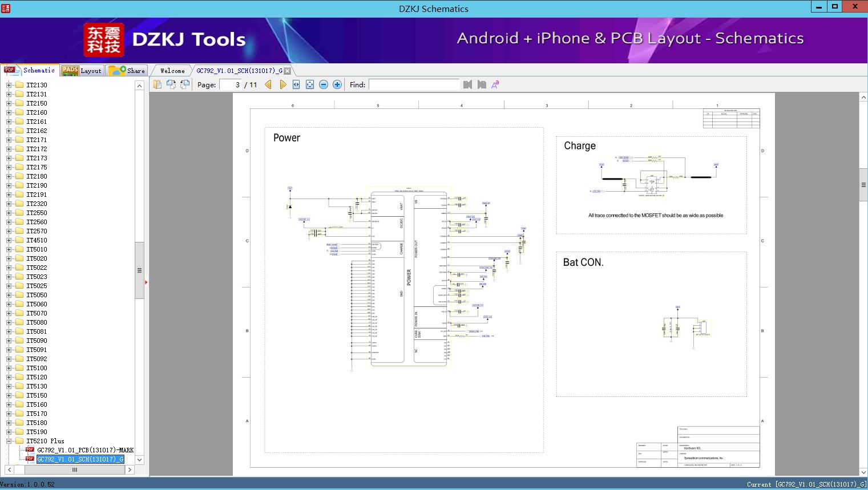Close the GC792_V1.01_SCH document tab
This screenshot has width=868, height=490.
pos(288,71)
